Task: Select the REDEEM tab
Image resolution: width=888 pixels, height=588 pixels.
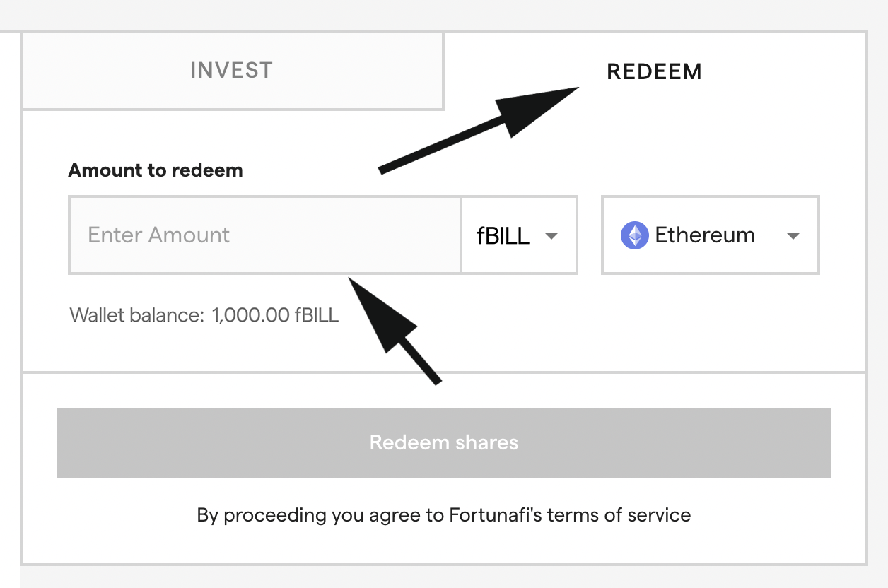Action: pyautogui.click(x=654, y=71)
